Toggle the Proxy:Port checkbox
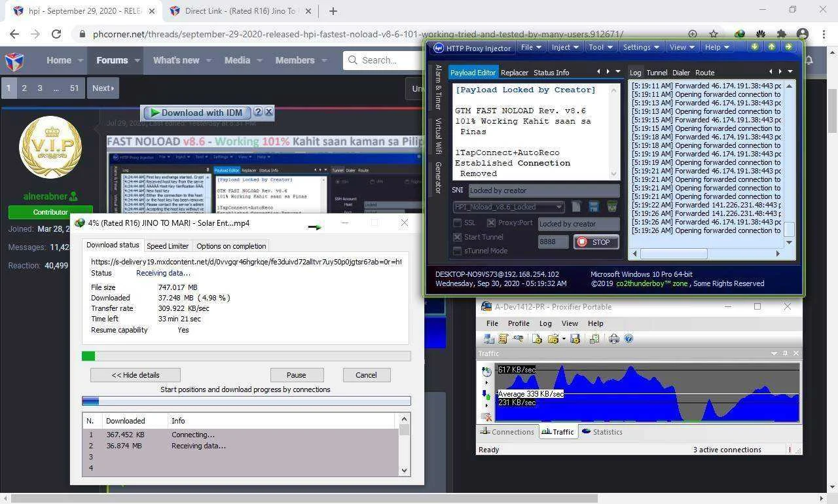Image resolution: width=838 pixels, height=504 pixels. point(491,223)
